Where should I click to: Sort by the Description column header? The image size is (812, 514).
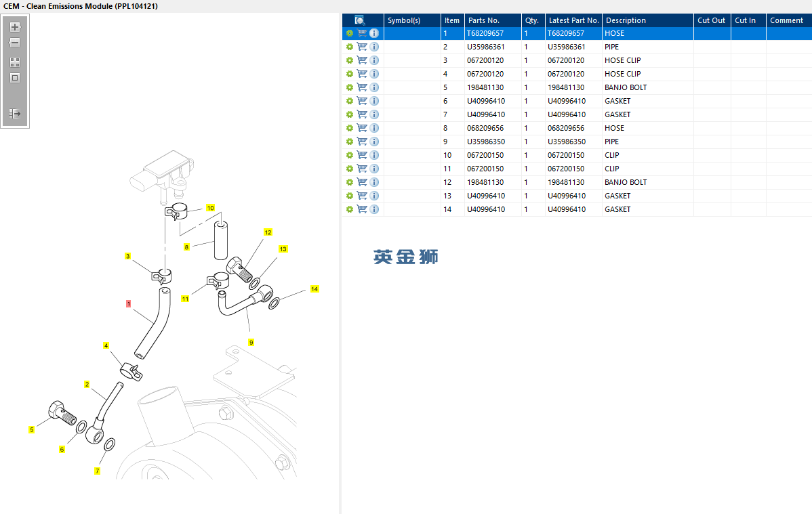(x=625, y=20)
